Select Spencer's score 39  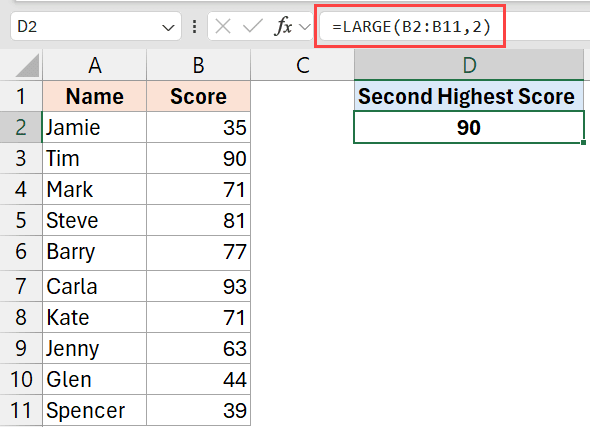point(198,410)
